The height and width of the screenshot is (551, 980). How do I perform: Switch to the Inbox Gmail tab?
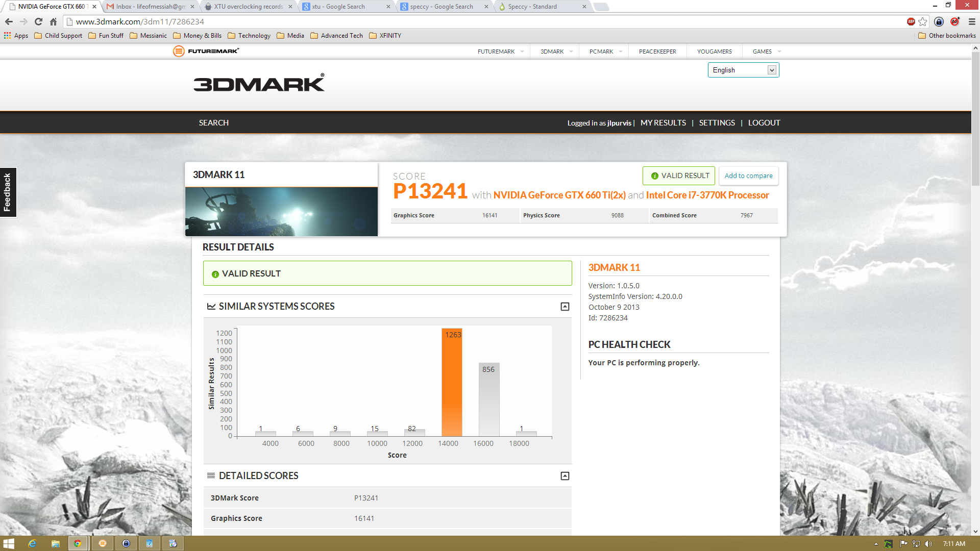click(150, 7)
